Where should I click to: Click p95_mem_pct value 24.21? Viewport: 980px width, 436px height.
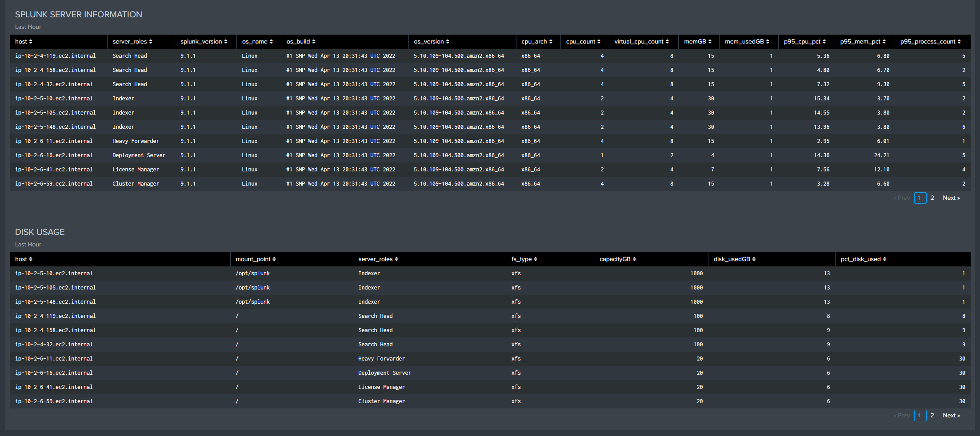[881, 155]
